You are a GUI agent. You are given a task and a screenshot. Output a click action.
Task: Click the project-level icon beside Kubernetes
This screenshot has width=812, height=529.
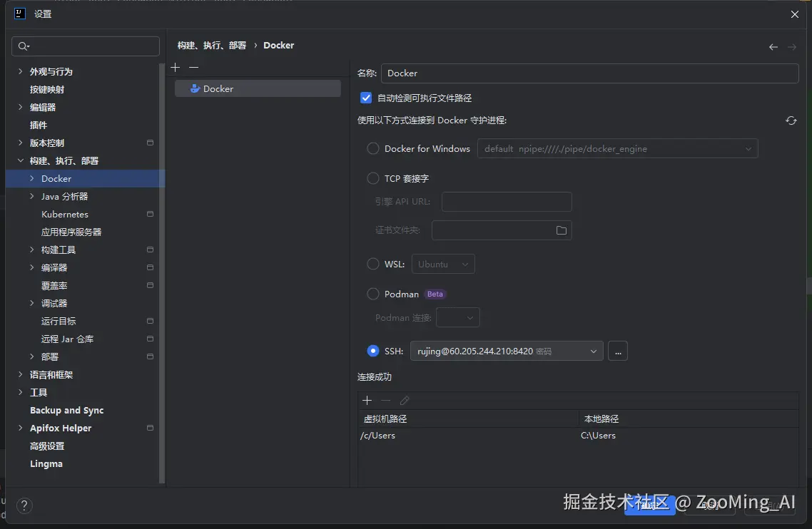(150, 215)
